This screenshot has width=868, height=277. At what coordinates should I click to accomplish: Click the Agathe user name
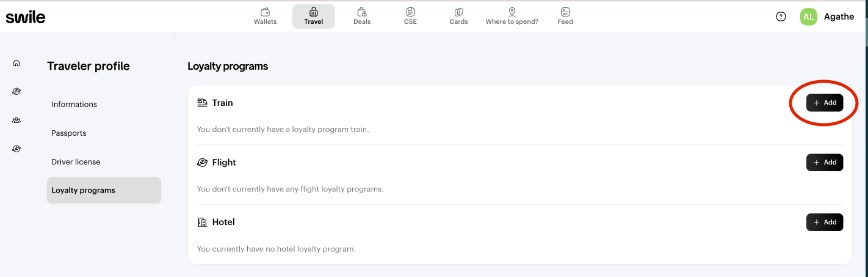tap(839, 17)
